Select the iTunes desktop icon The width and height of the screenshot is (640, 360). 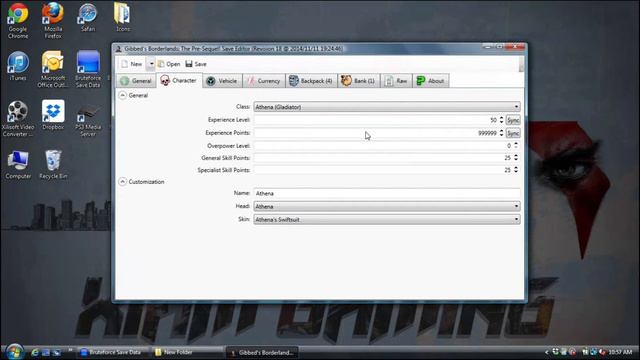18,66
